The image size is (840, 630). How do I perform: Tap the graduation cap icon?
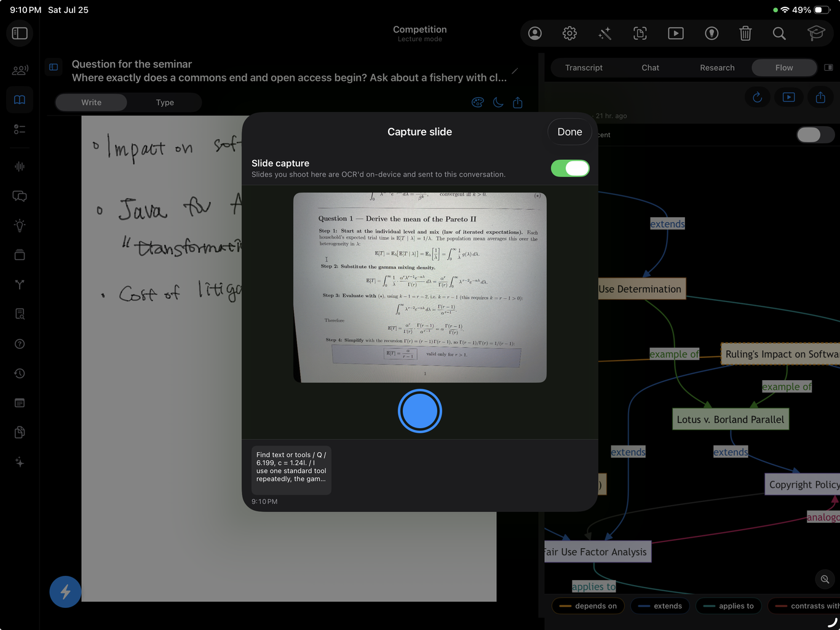point(816,33)
